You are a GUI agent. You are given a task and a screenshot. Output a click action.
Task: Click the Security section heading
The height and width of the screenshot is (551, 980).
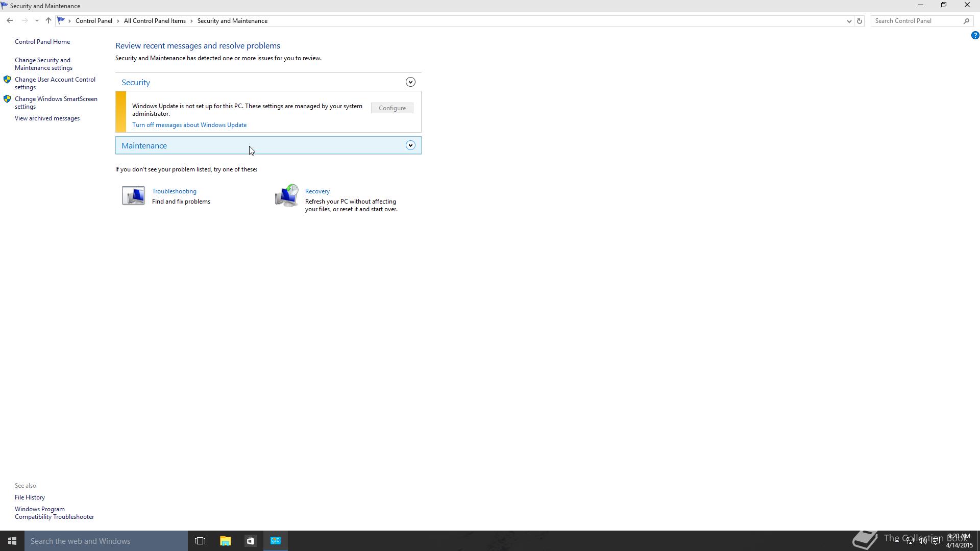pyautogui.click(x=136, y=82)
